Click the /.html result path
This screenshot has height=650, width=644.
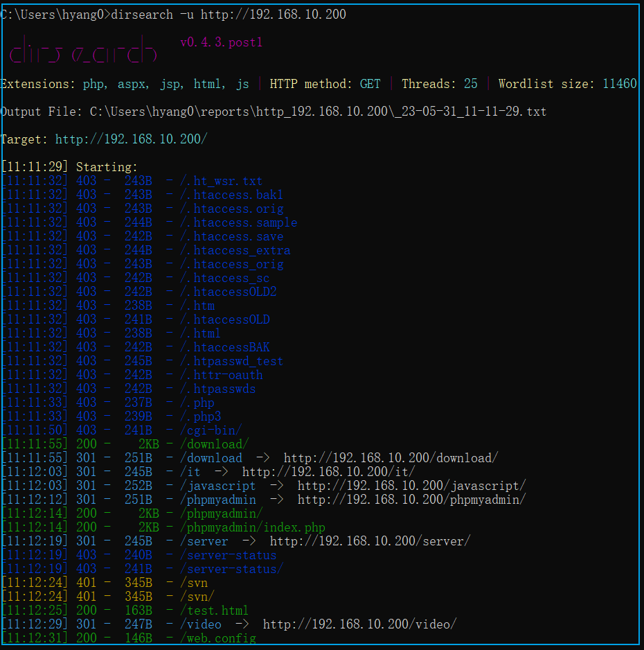(200, 333)
